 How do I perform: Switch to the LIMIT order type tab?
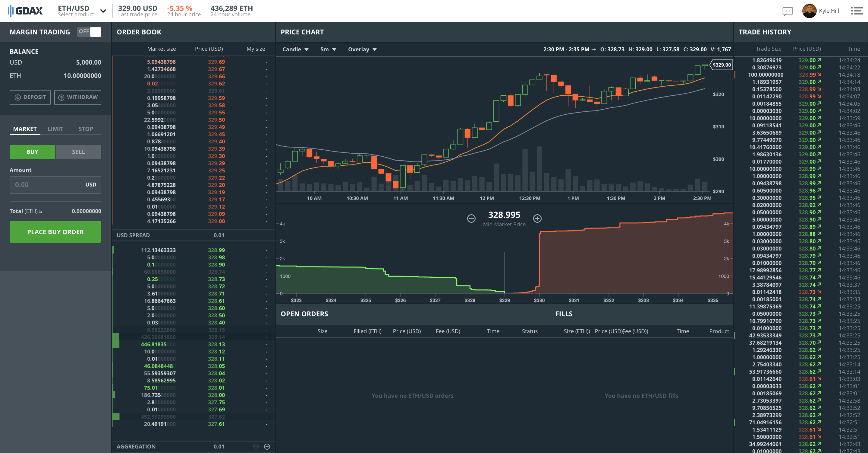[55, 128]
